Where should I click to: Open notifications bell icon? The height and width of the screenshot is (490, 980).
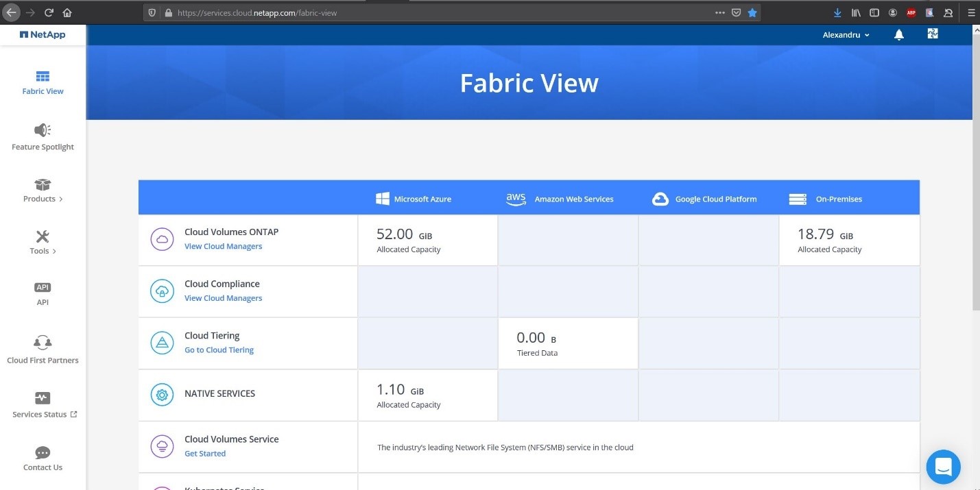coord(899,35)
